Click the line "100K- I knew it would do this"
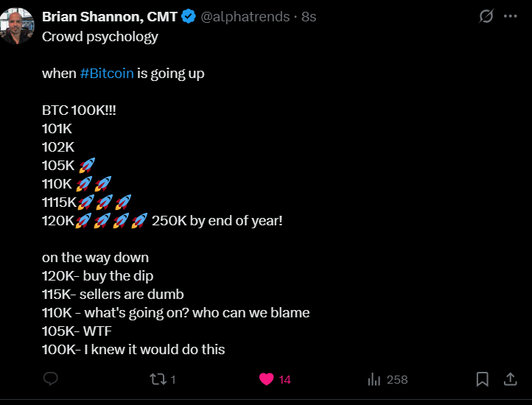Viewport: 532px width, 405px height. (133, 349)
